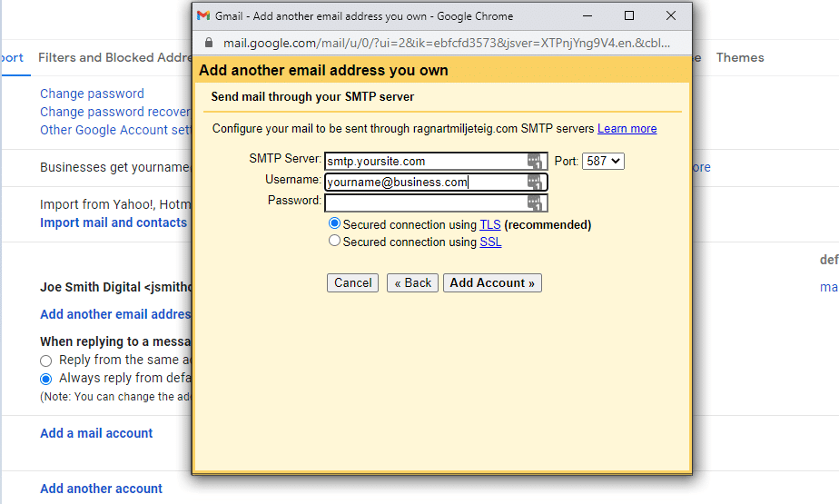Click the Add Account button
This screenshot has height=504, width=839.
[x=492, y=283]
